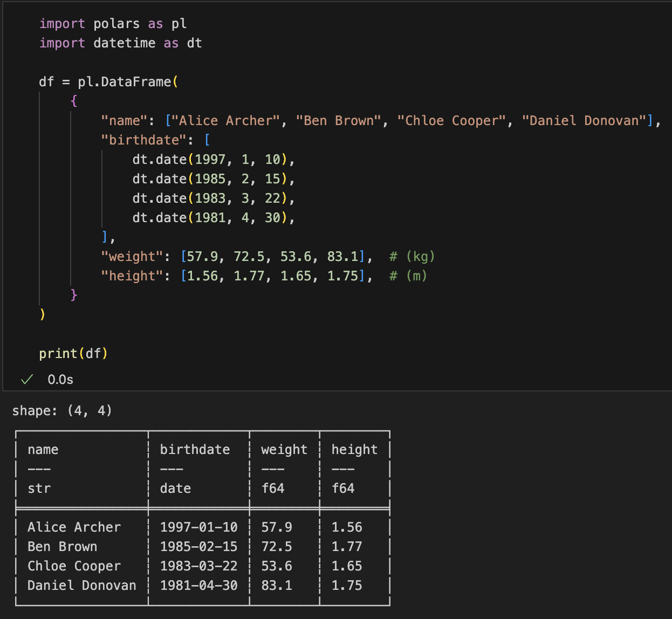Click the height column header in output table
This screenshot has width=672, height=619.
click(x=354, y=450)
